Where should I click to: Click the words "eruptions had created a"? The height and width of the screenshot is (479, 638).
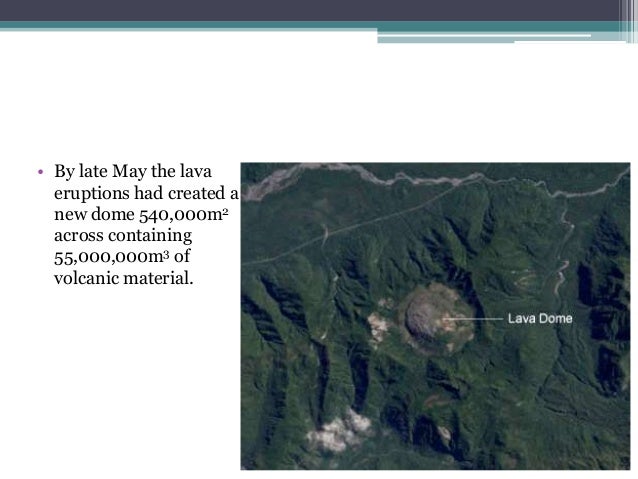pyautogui.click(x=146, y=193)
